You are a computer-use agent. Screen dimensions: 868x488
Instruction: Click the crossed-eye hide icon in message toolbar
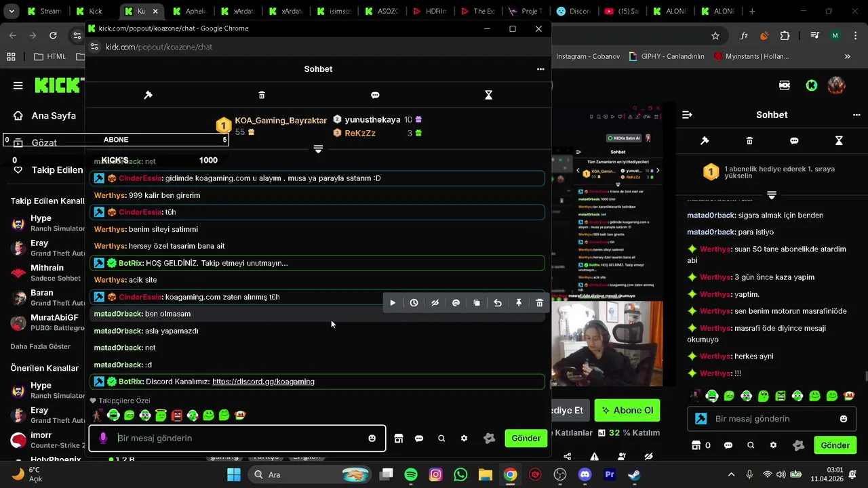point(435,303)
